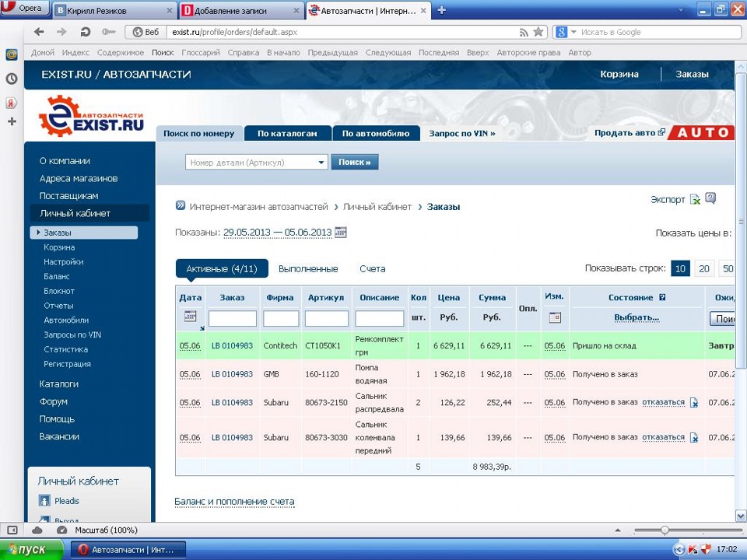Image resolution: width=747 pixels, height=560 pixels.
Task: Go forward with the browser forward arrow
Action: coord(61,32)
